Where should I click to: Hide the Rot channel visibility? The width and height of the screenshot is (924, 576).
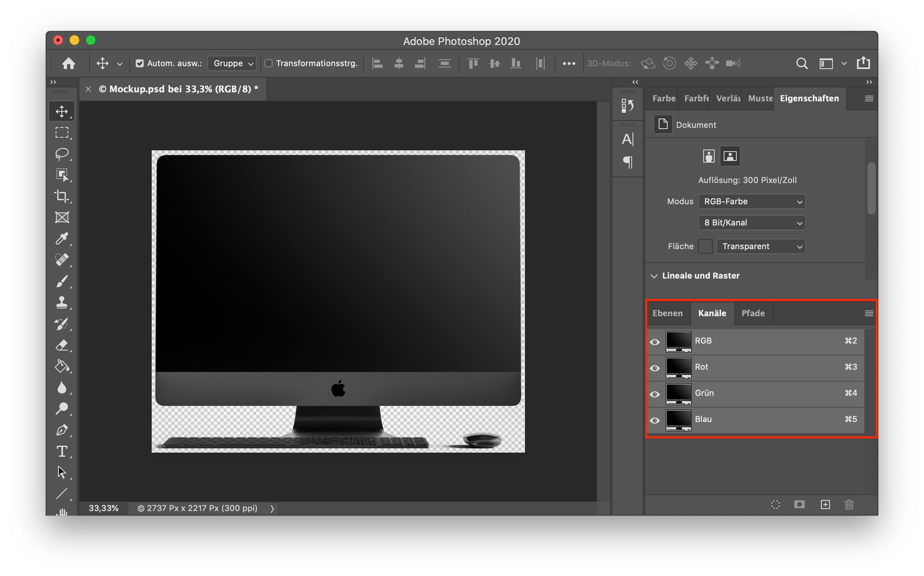(x=655, y=367)
